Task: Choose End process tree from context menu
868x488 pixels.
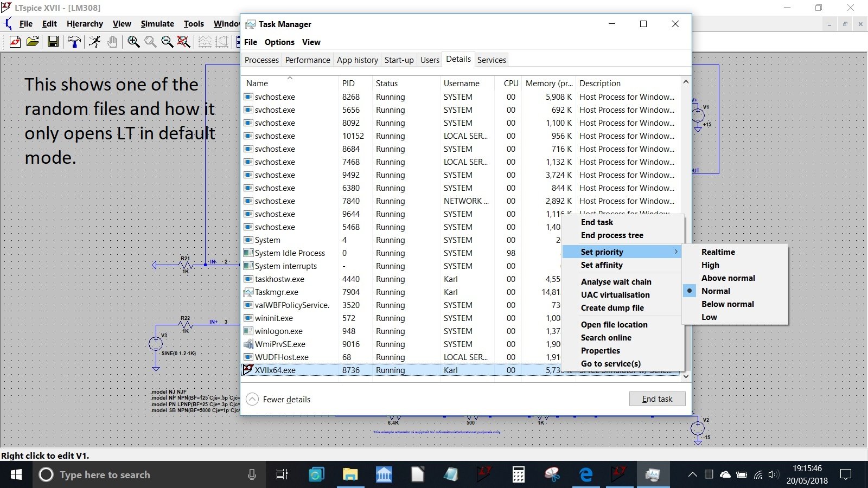Action: point(612,235)
